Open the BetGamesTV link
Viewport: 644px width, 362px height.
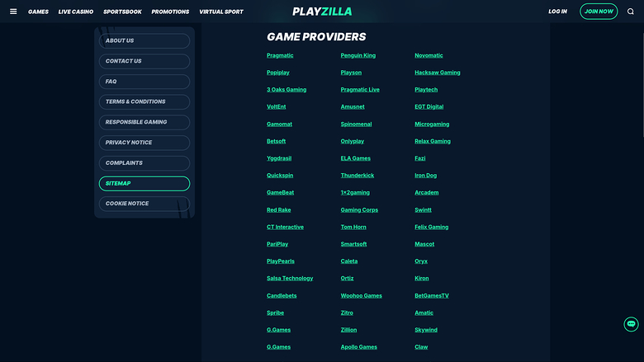pyautogui.click(x=432, y=295)
